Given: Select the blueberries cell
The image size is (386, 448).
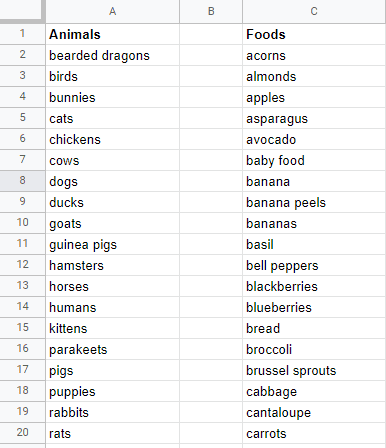Looking at the screenshot, I should click(x=314, y=307).
